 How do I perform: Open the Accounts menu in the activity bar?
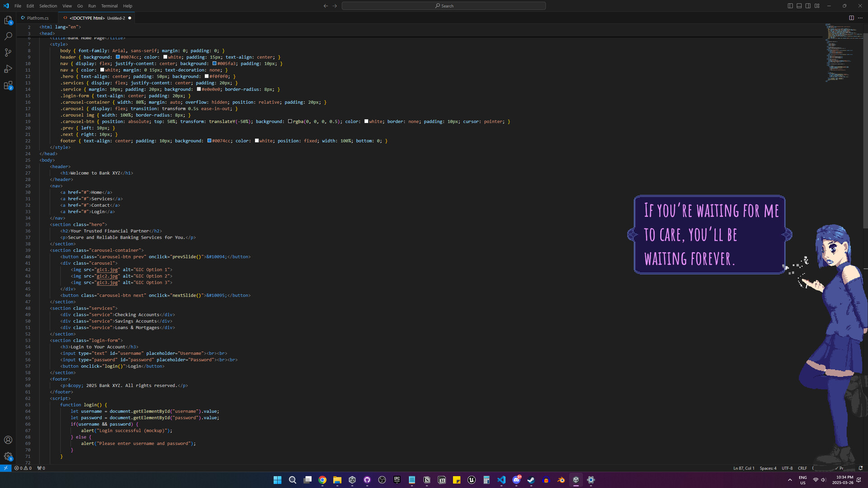pos(8,440)
